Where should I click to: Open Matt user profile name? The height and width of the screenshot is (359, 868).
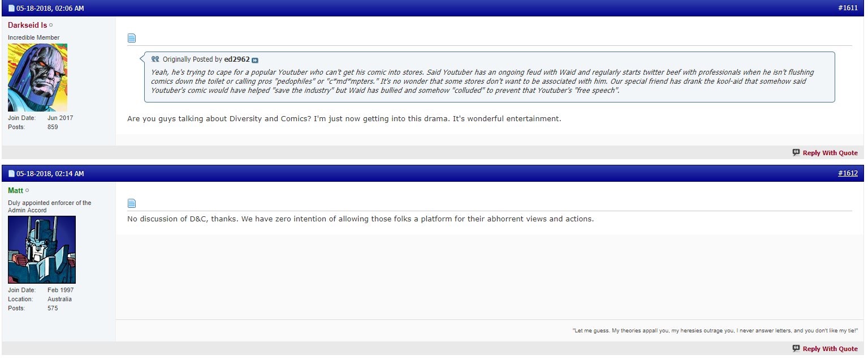[16, 191]
